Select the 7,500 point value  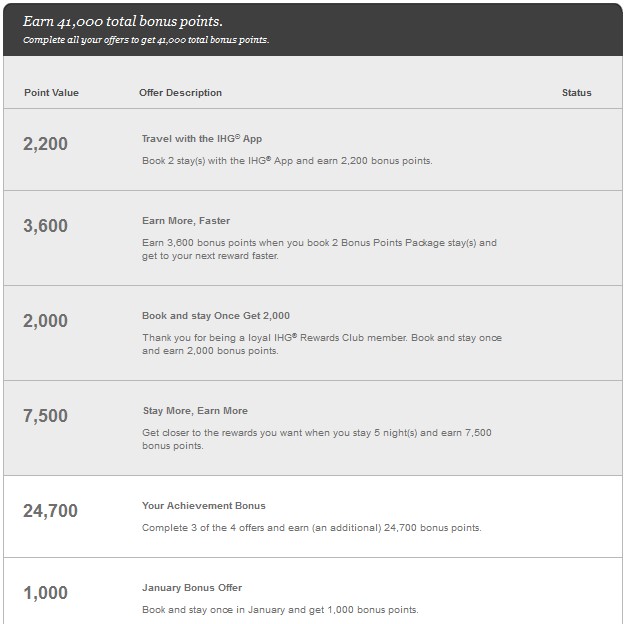click(x=45, y=416)
